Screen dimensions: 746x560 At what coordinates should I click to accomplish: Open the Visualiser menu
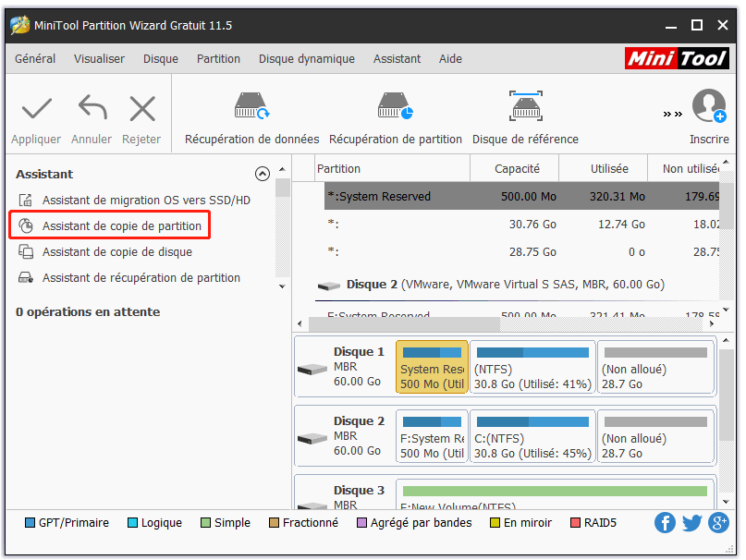[x=99, y=58]
